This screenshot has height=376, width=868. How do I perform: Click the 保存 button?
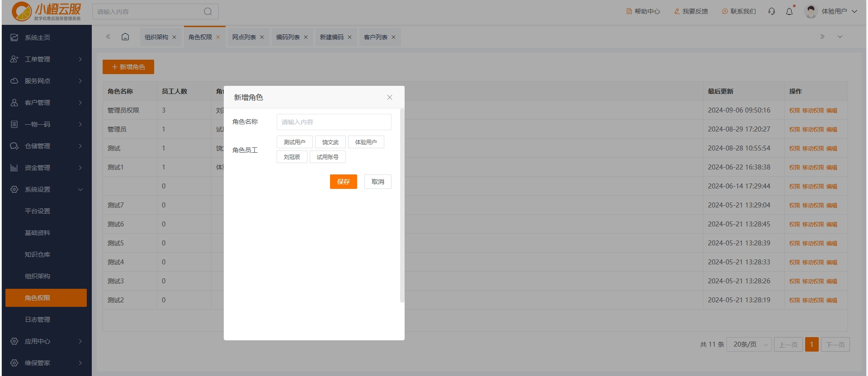(343, 182)
